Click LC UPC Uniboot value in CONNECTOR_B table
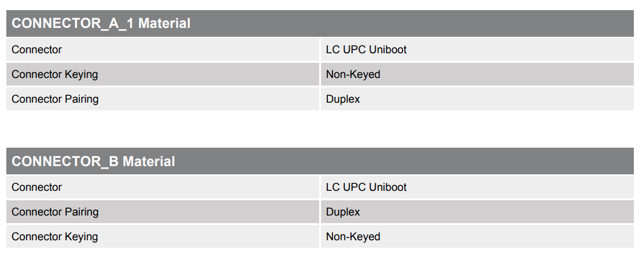Screen dimensions: 644x258 (x=366, y=187)
